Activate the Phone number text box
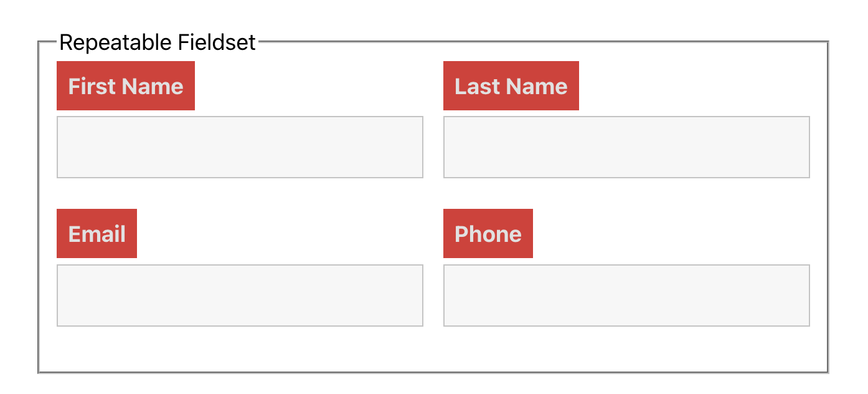 tap(626, 295)
